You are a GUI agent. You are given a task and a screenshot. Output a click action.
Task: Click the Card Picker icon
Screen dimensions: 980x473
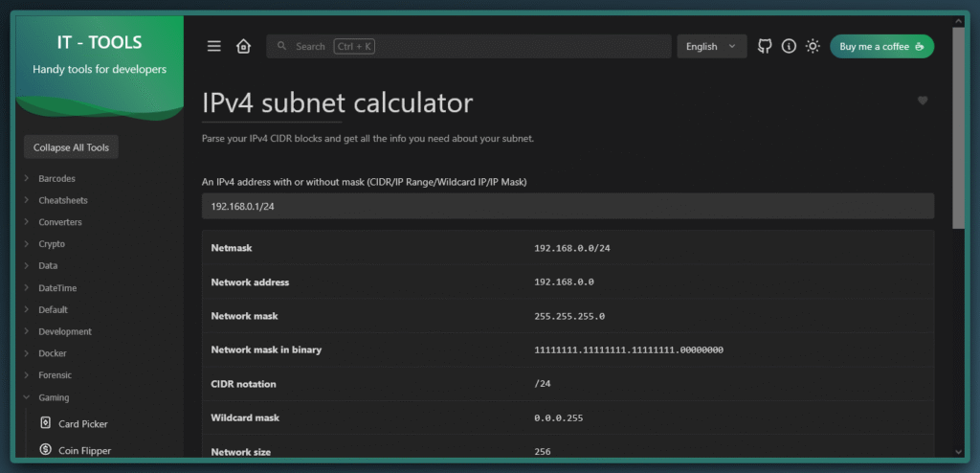coord(45,423)
